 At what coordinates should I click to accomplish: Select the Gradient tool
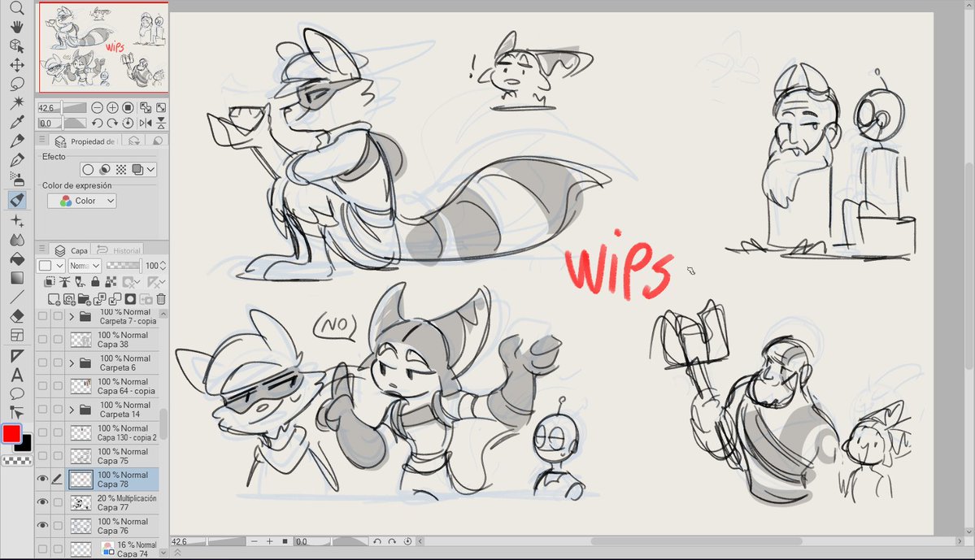(17, 278)
